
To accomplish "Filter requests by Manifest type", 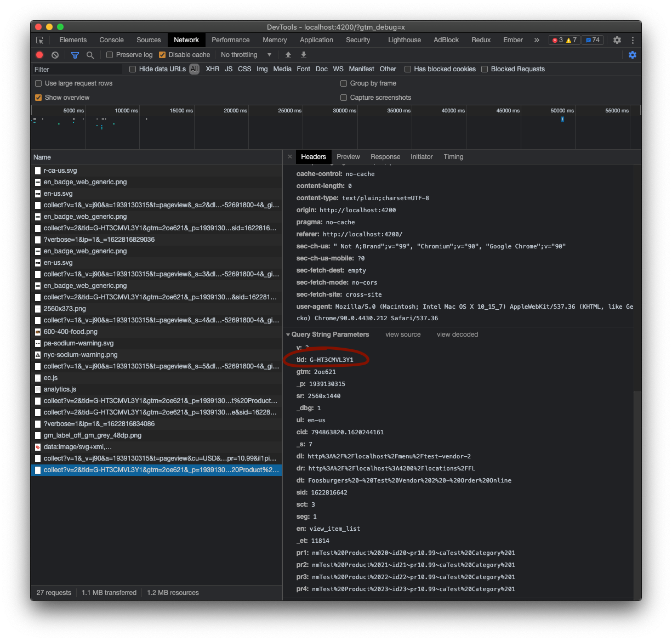I will click(361, 69).
